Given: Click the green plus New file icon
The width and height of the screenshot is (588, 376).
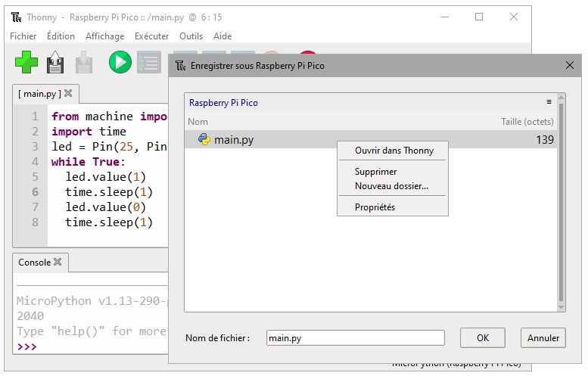Looking at the screenshot, I should coord(26,62).
